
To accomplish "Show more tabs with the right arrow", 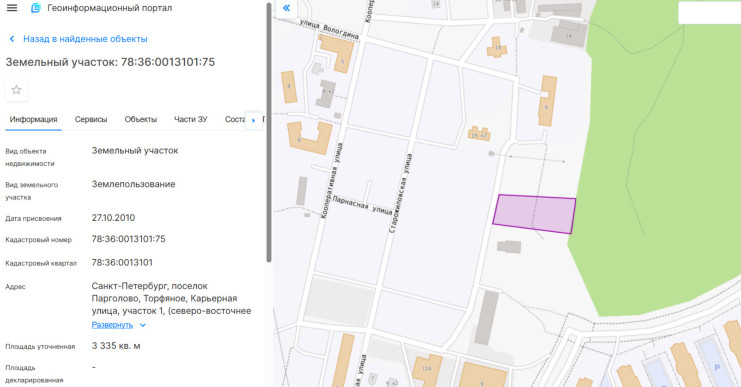I will (x=253, y=120).
